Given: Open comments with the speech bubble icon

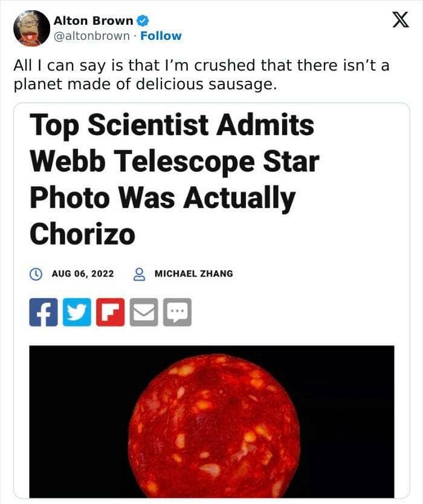Looking at the screenshot, I should click(x=177, y=312).
